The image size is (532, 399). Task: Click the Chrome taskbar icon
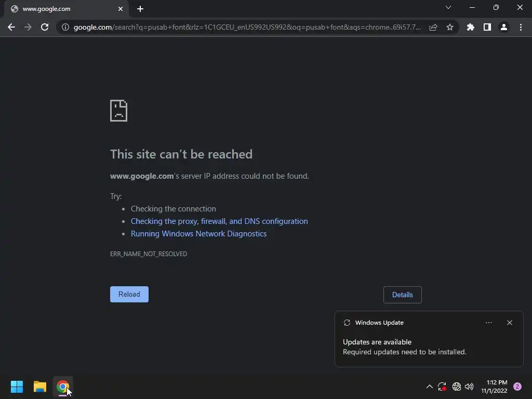click(63, 387)
